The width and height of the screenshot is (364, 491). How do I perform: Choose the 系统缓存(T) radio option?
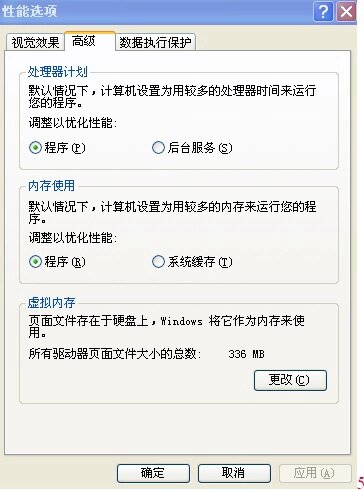158,262
